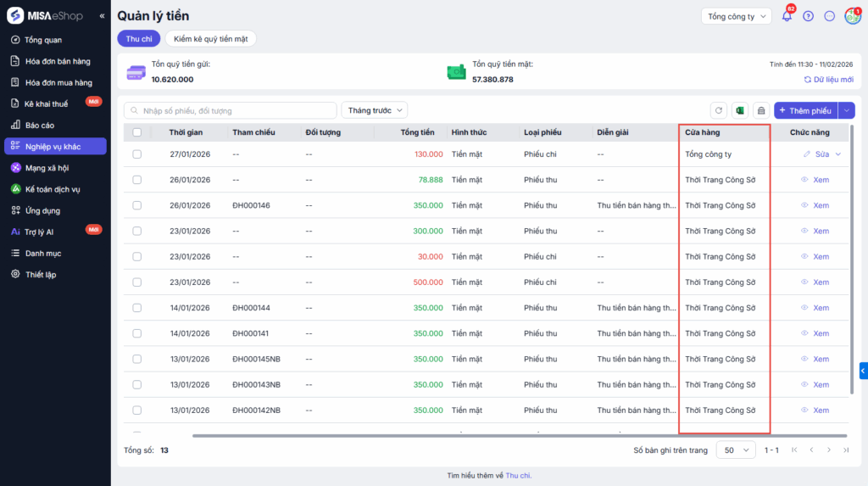The image size is (868, 486).
Task: Switch to Kiểm kê quỹ tiền mặt tab
Action: point(210,38)
